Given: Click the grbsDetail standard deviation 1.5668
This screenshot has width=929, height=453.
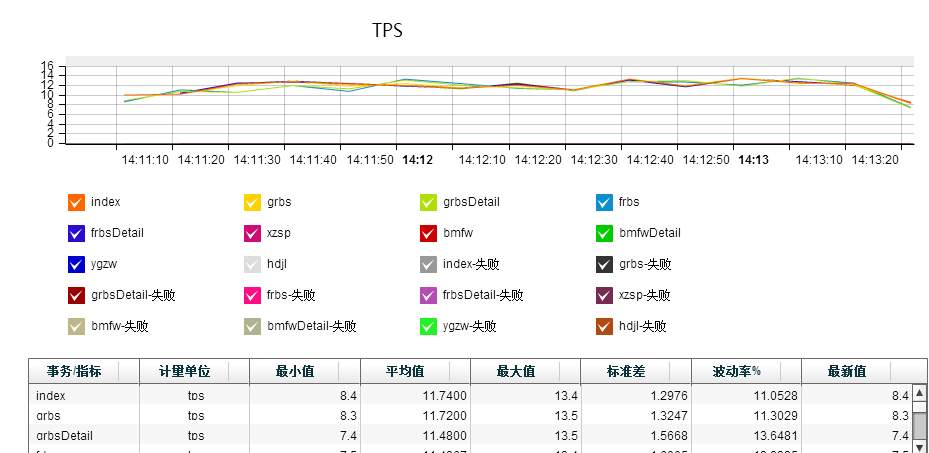Looking at the screenshot, I should click(x=671, y=436).
